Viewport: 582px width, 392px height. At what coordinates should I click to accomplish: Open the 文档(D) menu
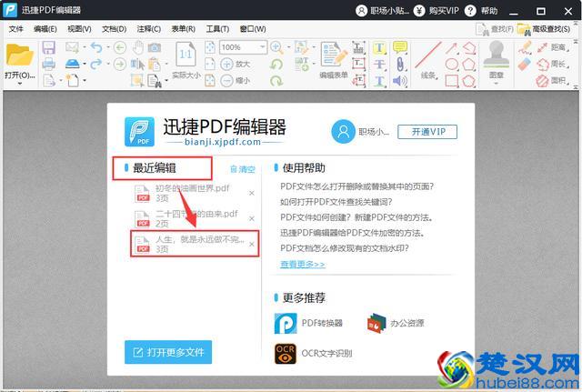(115, 29)
